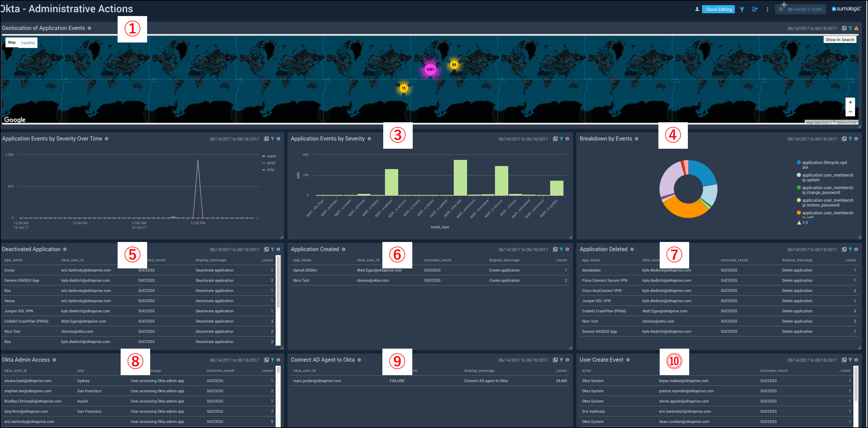Click the filter icon on Geolocation panel

click(850, 28)
